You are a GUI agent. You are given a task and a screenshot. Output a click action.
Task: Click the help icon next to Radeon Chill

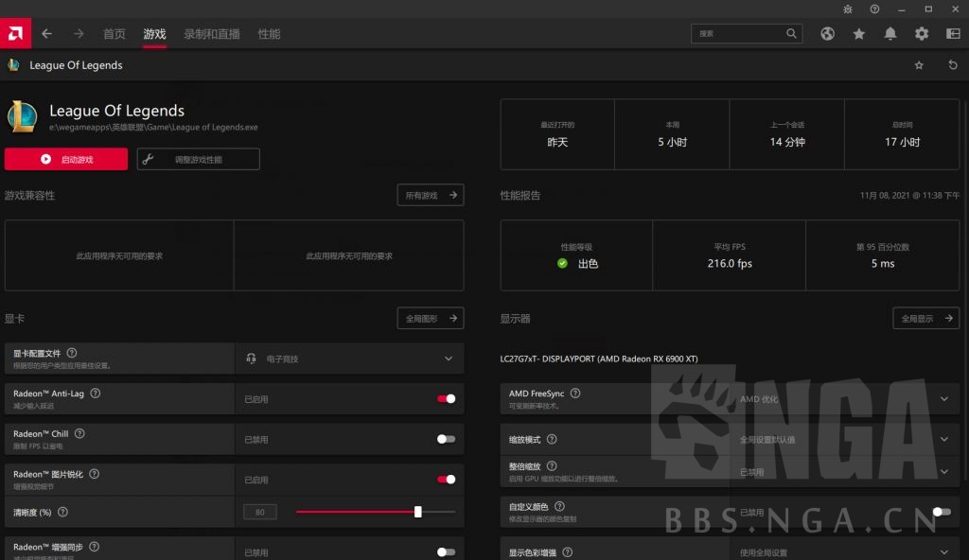coord(79,432)
